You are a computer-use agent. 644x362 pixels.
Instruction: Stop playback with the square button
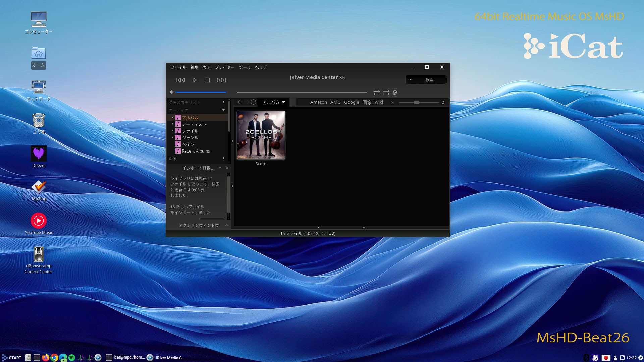(207, 80)
